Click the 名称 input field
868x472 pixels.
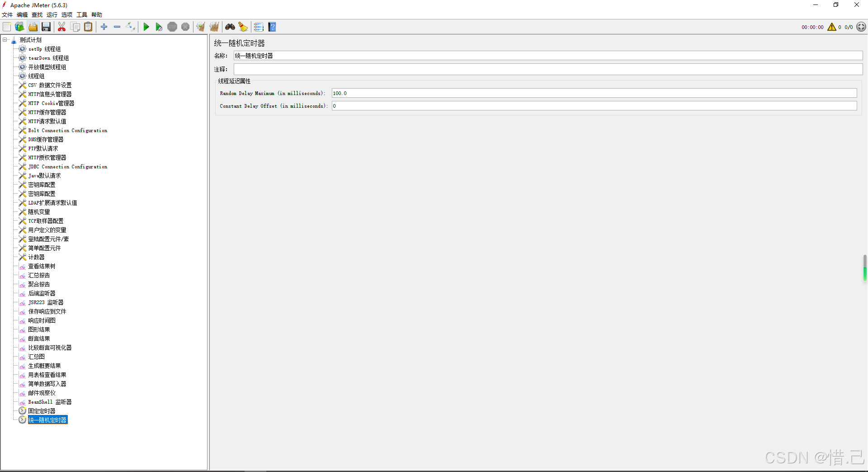[548, 56]
